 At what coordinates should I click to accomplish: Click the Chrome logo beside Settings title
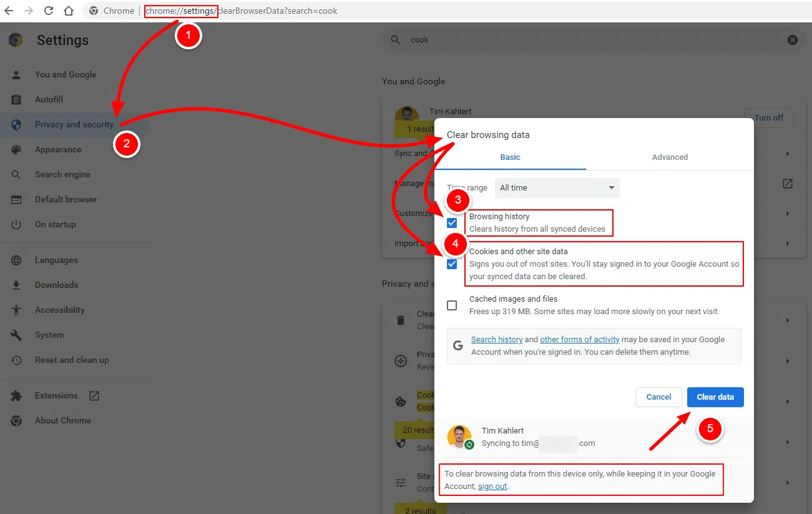pos(16,40)
